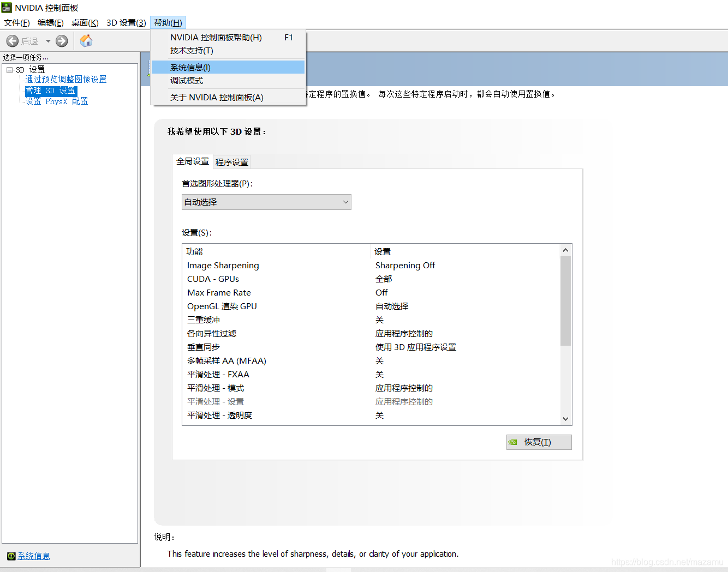Screen dimensions: 728x572
Task: Open the 桌面(K) menu
Action: pos(85,22)
